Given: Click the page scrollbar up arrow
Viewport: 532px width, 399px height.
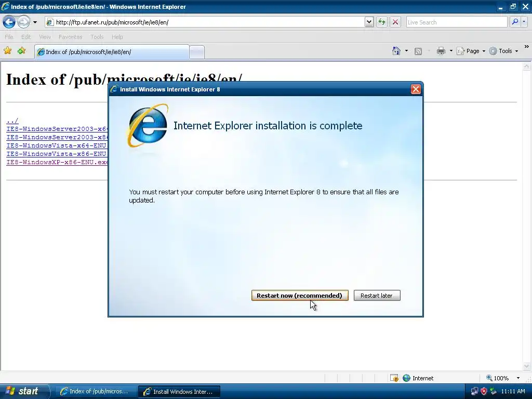Looking at the screenshot, I should coord(527,66).
